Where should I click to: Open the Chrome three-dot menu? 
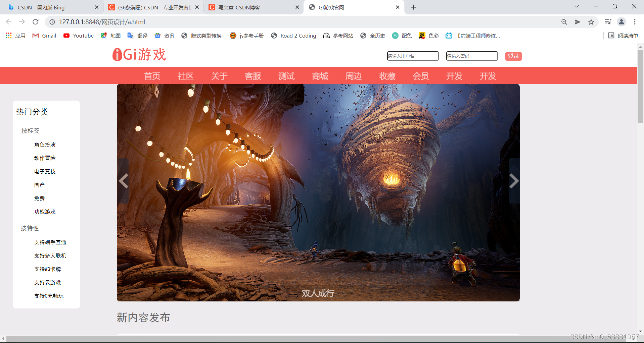tap(635, 22)
